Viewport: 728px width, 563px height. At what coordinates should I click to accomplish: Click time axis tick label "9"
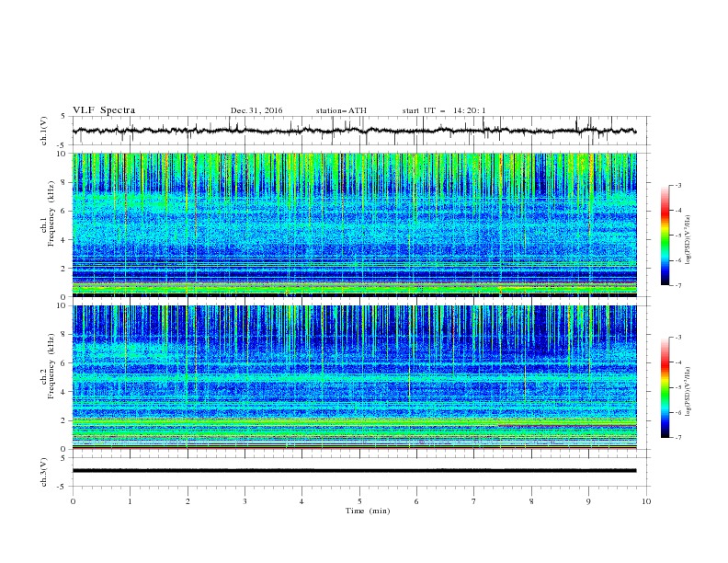point(588,501)
